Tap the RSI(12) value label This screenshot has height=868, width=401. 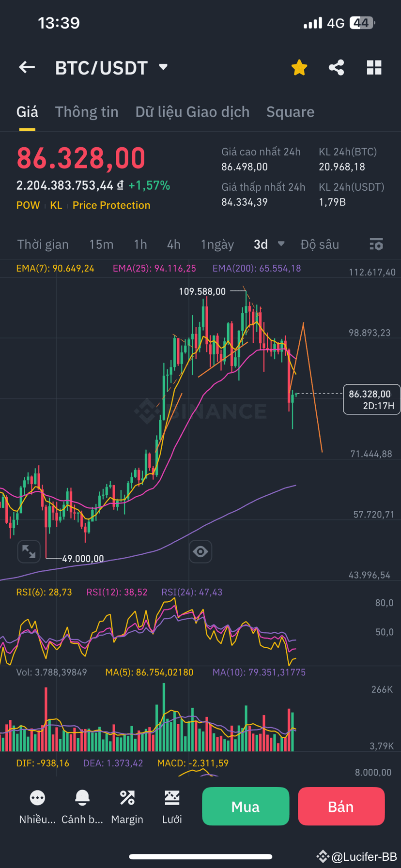(117, 592)
